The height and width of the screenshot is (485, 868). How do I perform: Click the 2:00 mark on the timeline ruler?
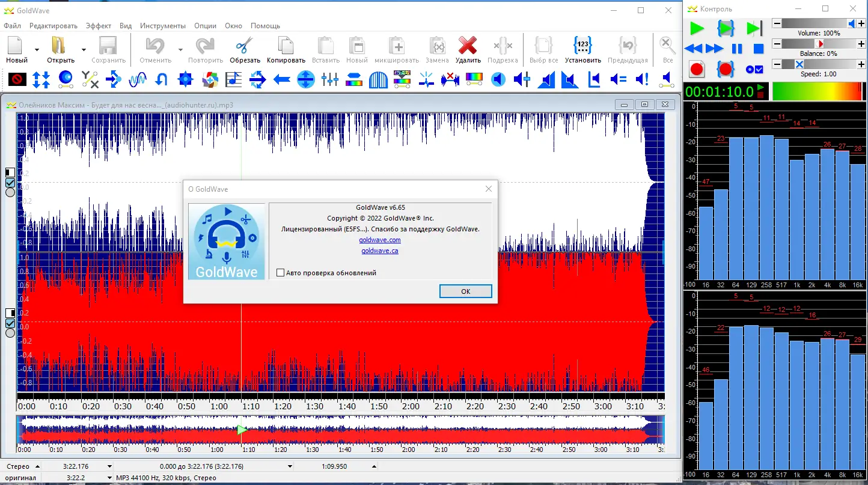[x=411, y=406]
